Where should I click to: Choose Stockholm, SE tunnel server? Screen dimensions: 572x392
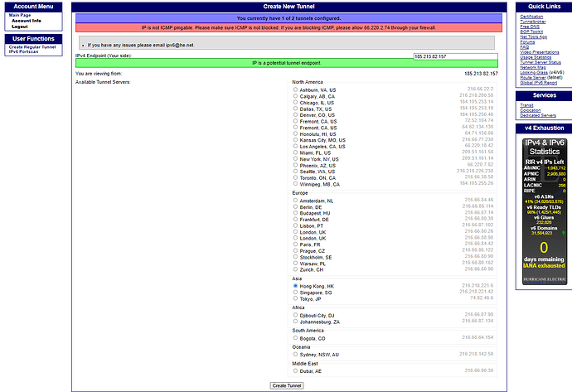pos(295,257)
